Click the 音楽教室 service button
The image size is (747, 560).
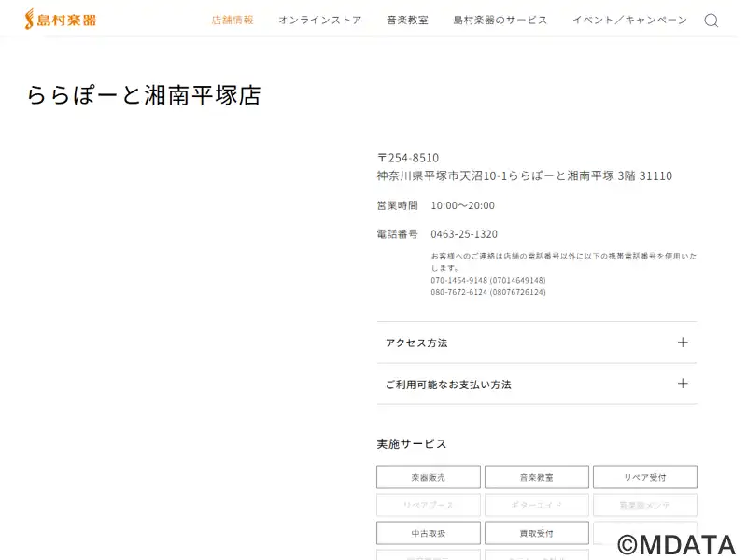[536, 477]
